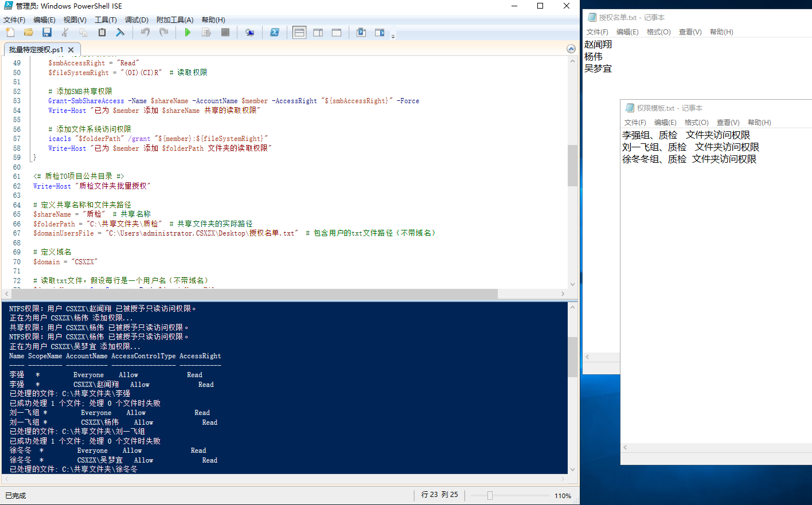Run the script with the green play icon
The image size is (812, 505).
point(188,33)
